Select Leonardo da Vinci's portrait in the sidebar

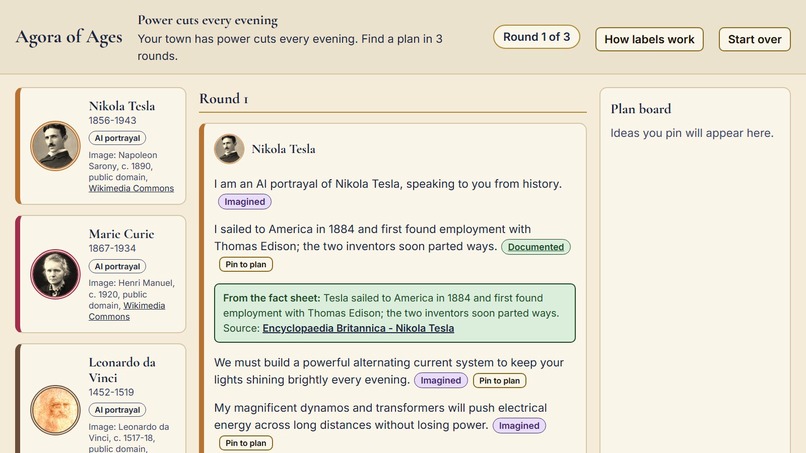click(x=56, y=410)
